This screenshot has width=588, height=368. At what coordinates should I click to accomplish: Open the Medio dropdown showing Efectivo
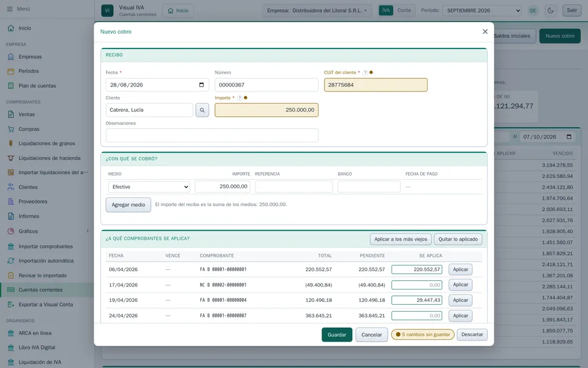point(149,186)
